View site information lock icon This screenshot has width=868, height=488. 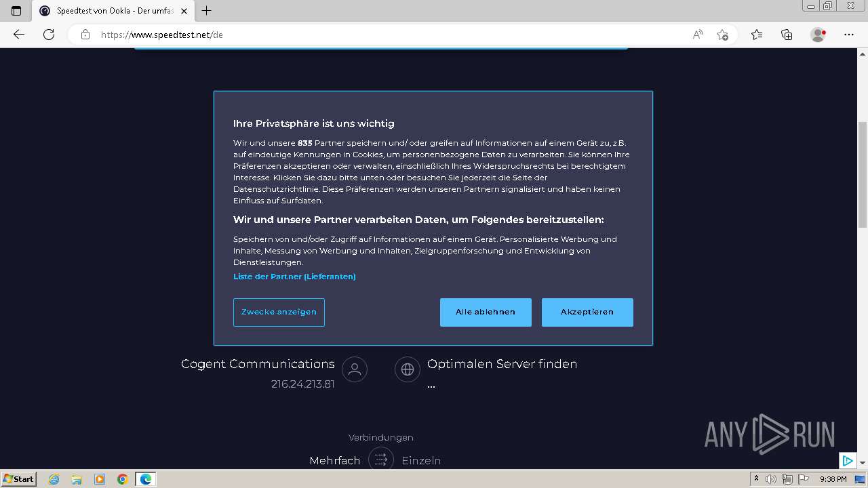point(85,35)
